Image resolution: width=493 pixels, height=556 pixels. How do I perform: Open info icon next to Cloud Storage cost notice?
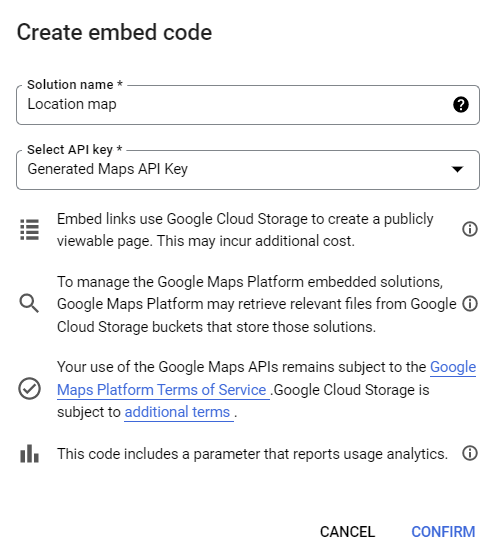click(470, 229)
